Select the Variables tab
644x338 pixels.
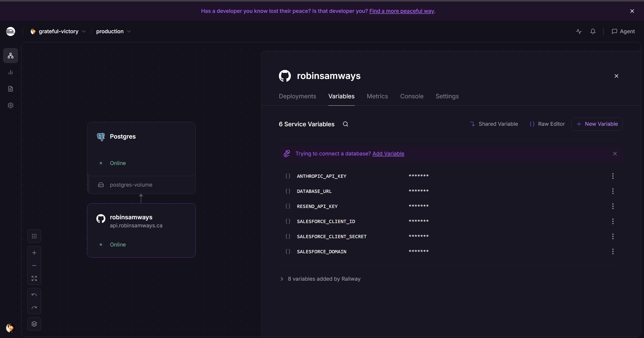[x=341, y=96]
